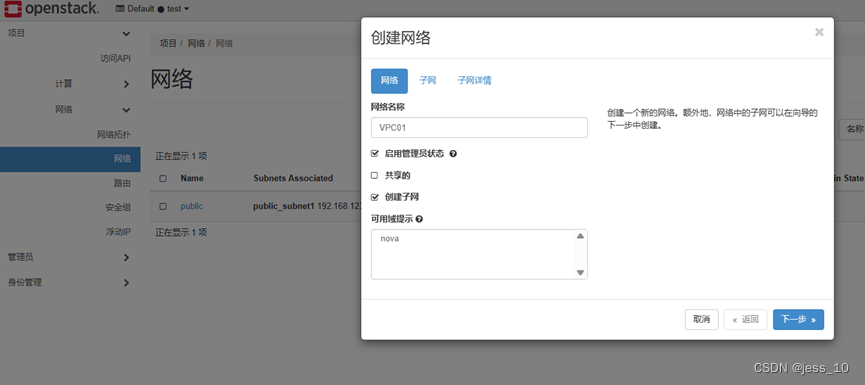Click the 取消 button

click(702, 319)
